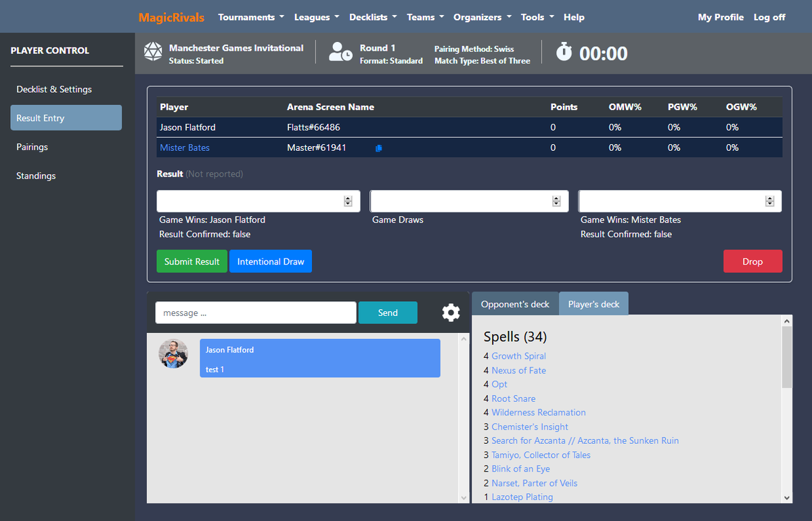The height and width of the screenshot is (521, 812).
Task: Expand the Tools menu
Action: click(537, 17)
